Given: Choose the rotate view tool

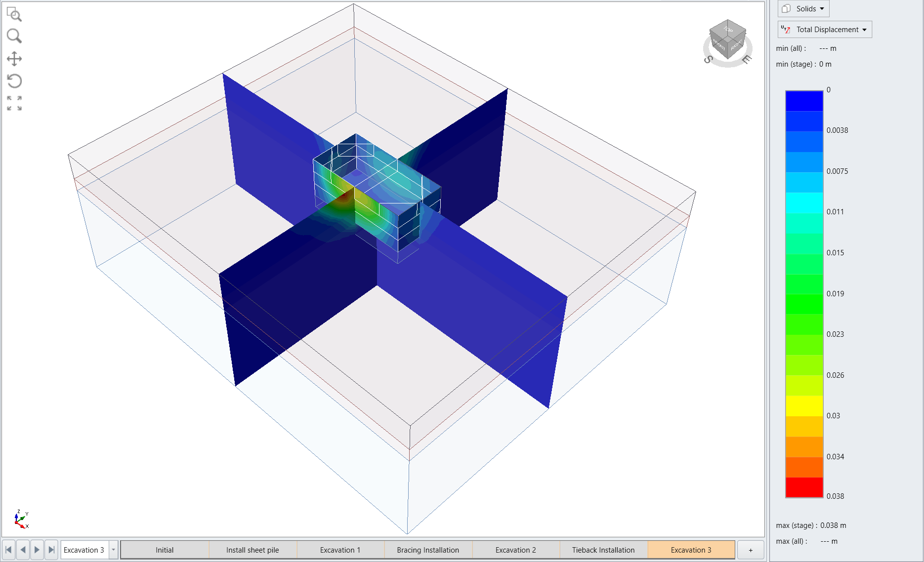Looking at the screenshot, I should (14, 81).
